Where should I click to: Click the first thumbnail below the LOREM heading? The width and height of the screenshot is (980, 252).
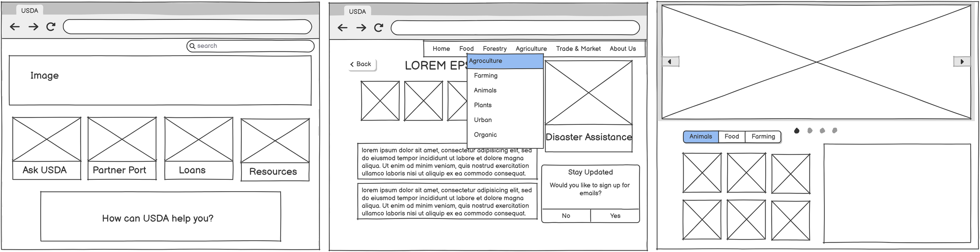(380, 101)
